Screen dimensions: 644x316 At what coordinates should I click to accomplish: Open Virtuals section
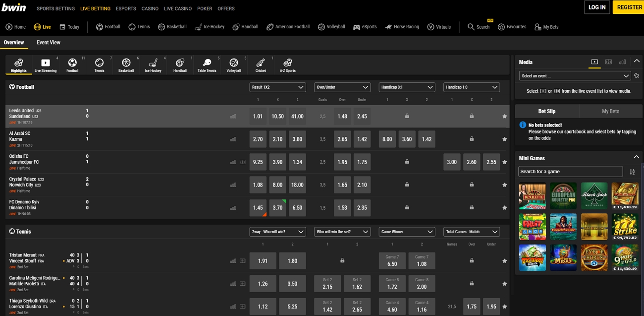pos(439,27)
